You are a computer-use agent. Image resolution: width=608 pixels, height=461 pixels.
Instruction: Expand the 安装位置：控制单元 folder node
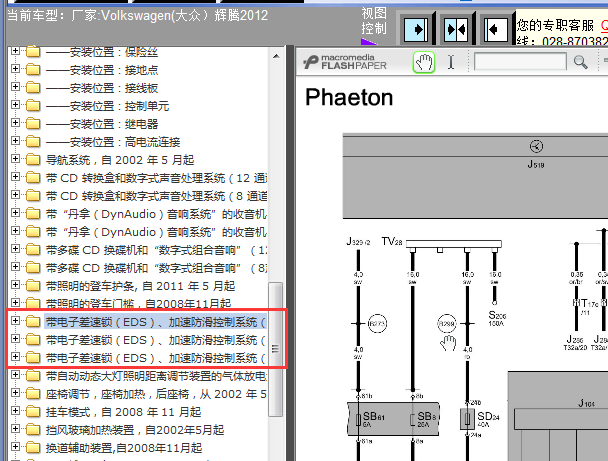15,105
